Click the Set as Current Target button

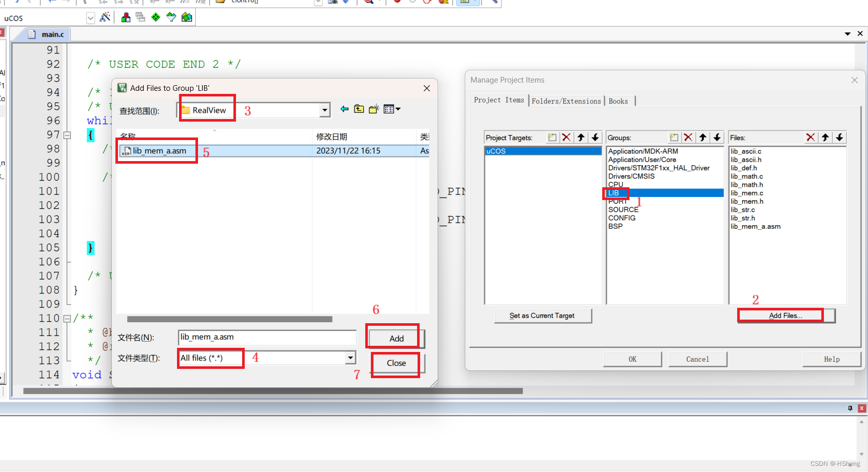[543, 316]
